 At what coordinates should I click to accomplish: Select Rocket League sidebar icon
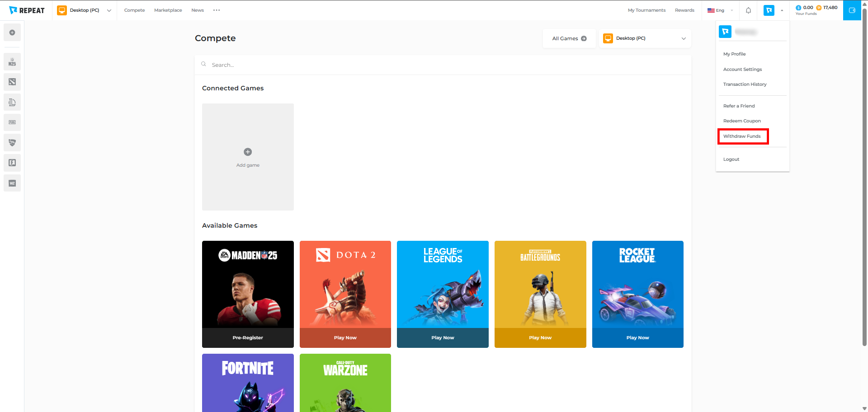(x=12, y=143)
